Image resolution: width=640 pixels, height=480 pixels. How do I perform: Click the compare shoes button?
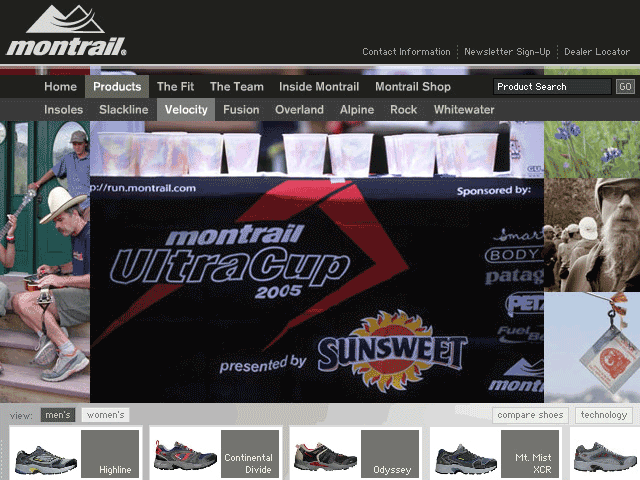pos(530,415)
